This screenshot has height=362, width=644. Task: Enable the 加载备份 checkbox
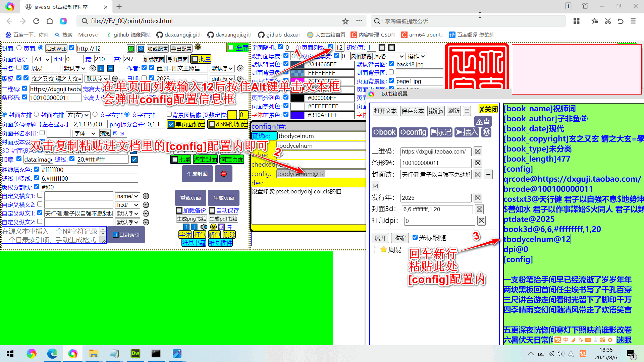(x=179, y=210)
